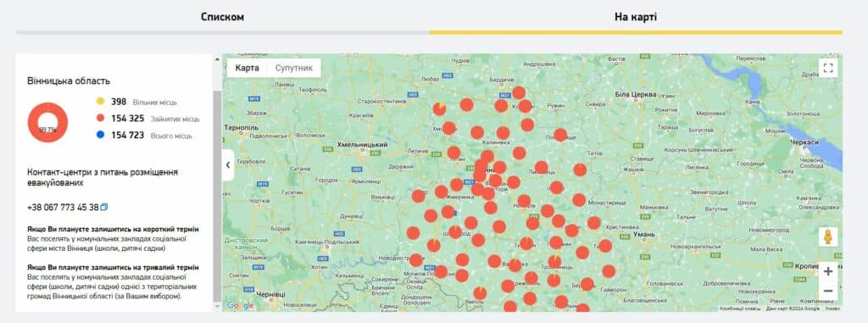Click the blue Всього місць legend dot

tap(100, 135)
